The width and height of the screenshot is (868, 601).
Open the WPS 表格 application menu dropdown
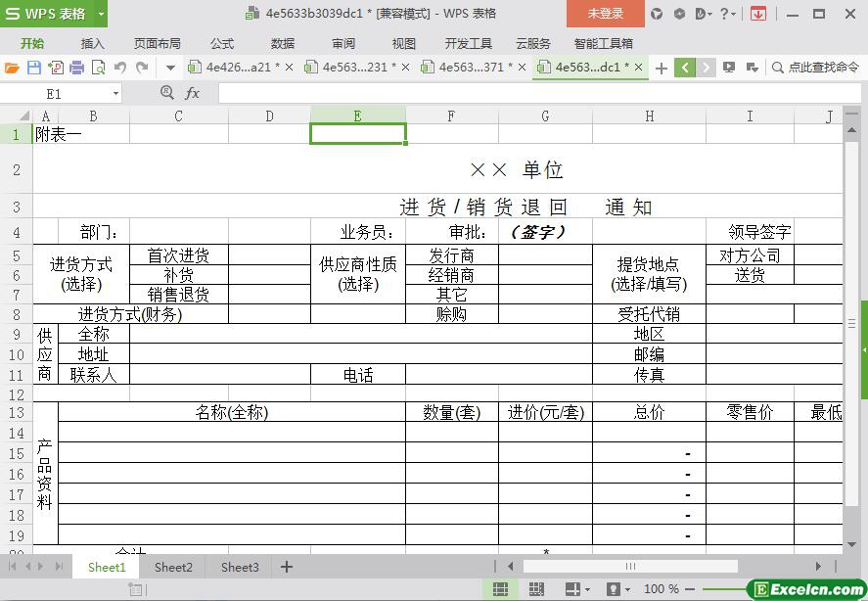(102, 14)
